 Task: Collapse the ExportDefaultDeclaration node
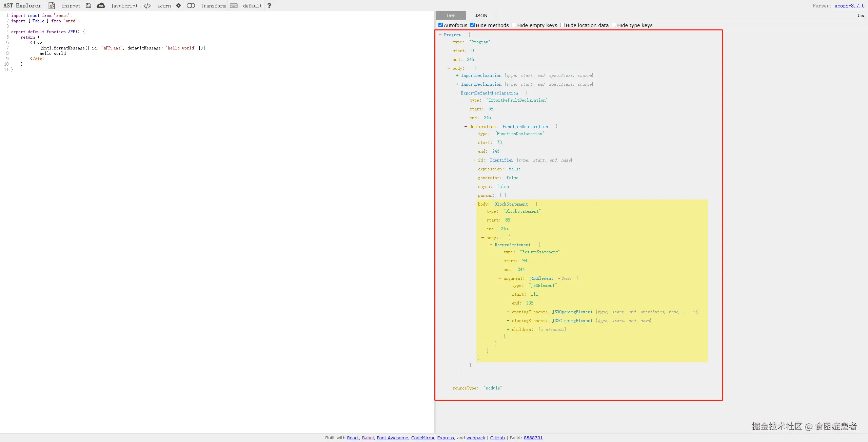tap(457, 93)
